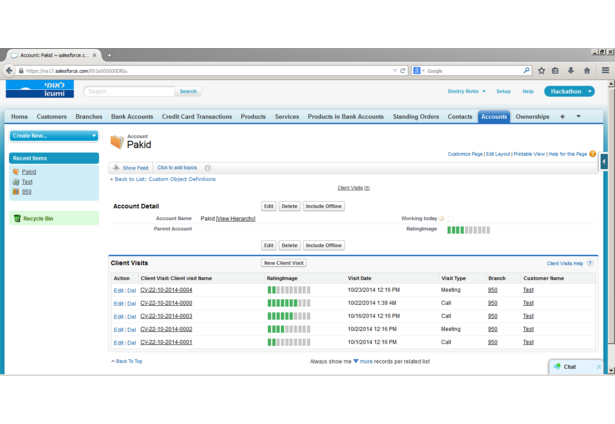
Task: Open Setup link
Action: point(503,91)
